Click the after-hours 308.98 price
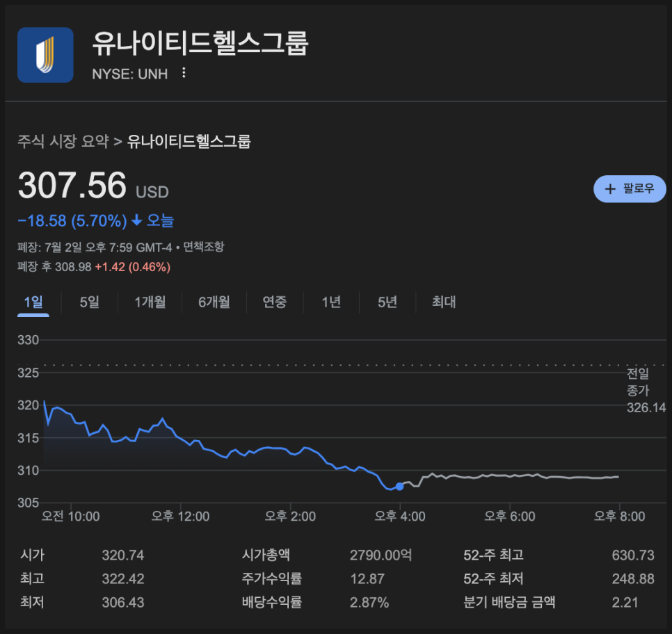The image size is (672, 634). pyautogui.click(x=73, y=267)
